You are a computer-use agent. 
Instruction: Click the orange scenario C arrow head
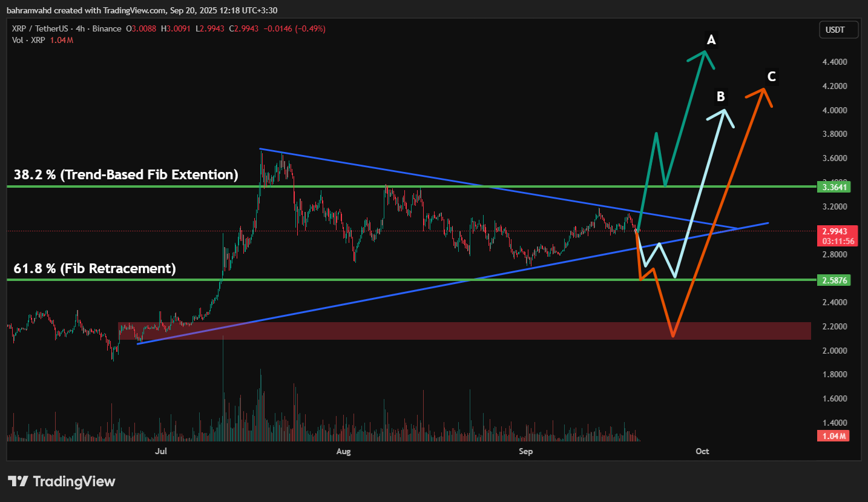coord(763,91)
